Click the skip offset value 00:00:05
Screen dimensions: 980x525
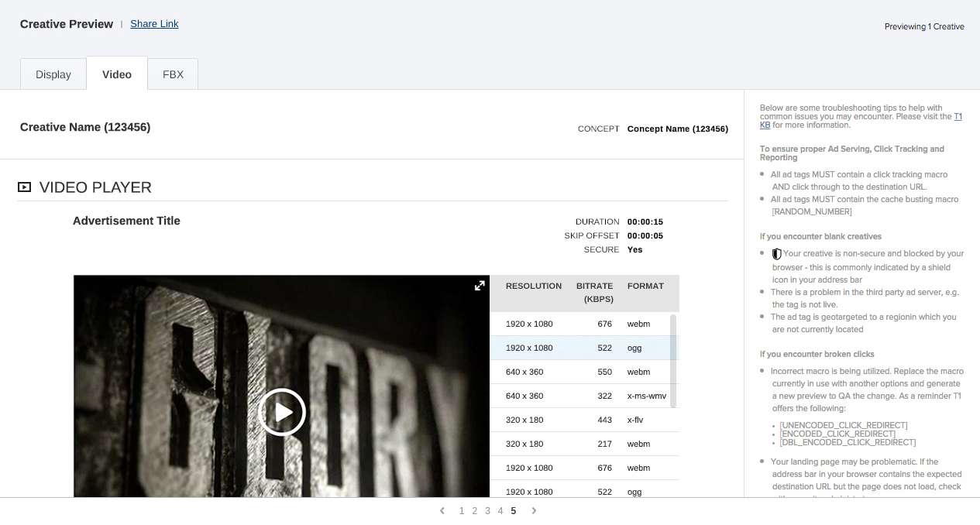tap(645, 236)
